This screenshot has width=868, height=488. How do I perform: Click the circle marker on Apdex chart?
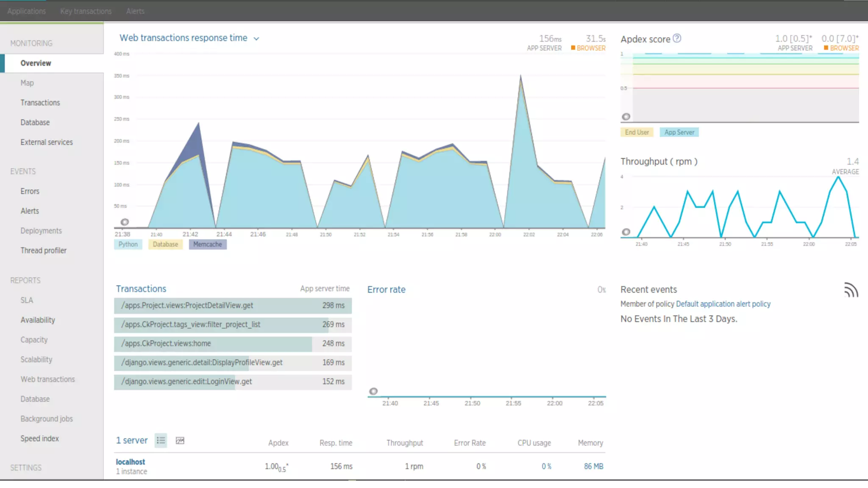626,116
